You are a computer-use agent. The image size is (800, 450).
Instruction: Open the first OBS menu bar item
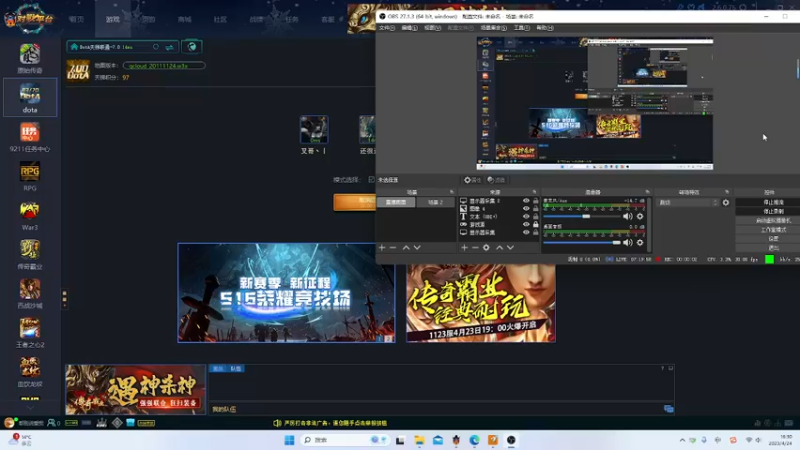coord(387,28)
